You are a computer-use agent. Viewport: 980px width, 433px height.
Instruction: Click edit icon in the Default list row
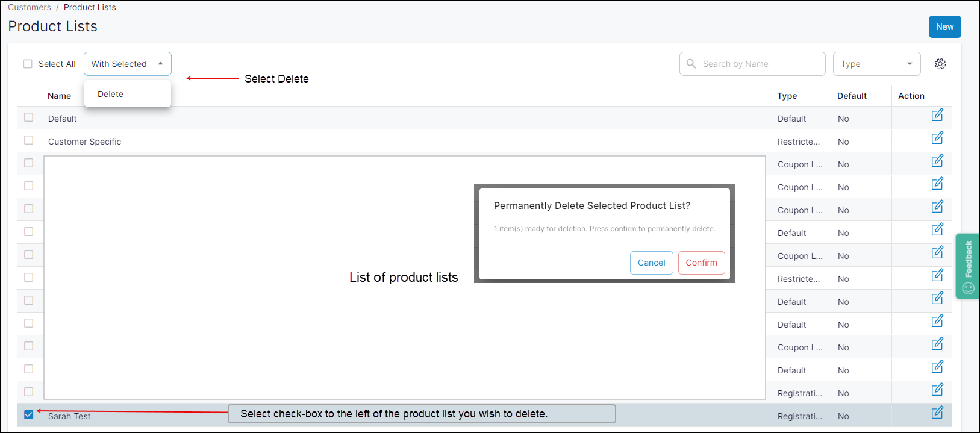[937, 115]
